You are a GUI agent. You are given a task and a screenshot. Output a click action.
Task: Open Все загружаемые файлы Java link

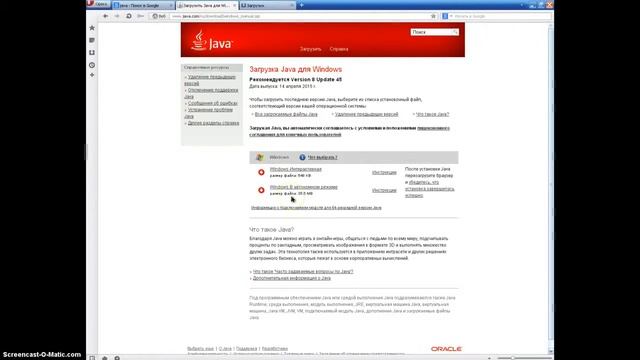(x=286, y=114)
